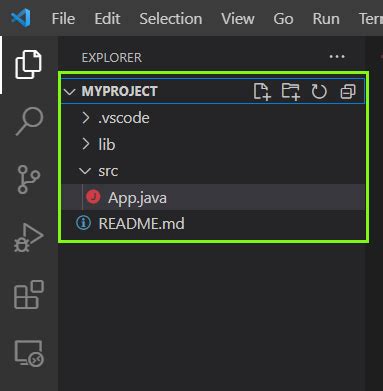The image size is (383, 391).
Task: Open App.java from src folder
Action: [x=213, y=197]
